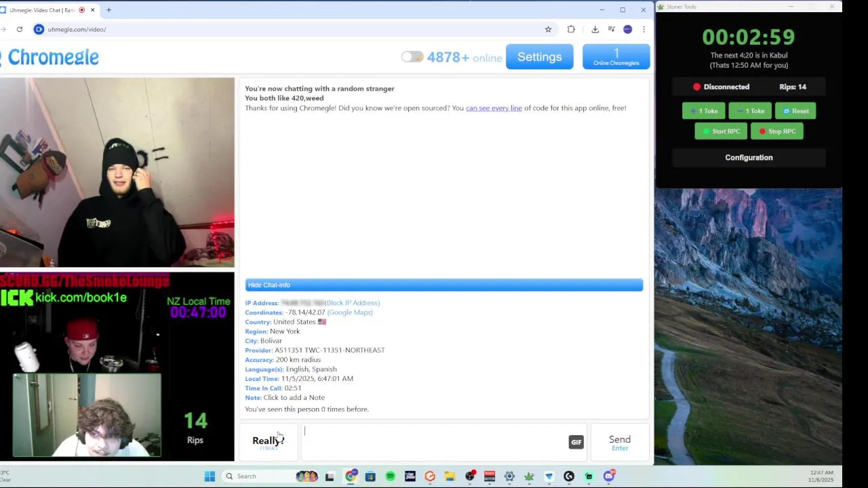Screen dimensions: 868x488
Task: Open the 'can see every line' link
Action: tap(494, 108)
